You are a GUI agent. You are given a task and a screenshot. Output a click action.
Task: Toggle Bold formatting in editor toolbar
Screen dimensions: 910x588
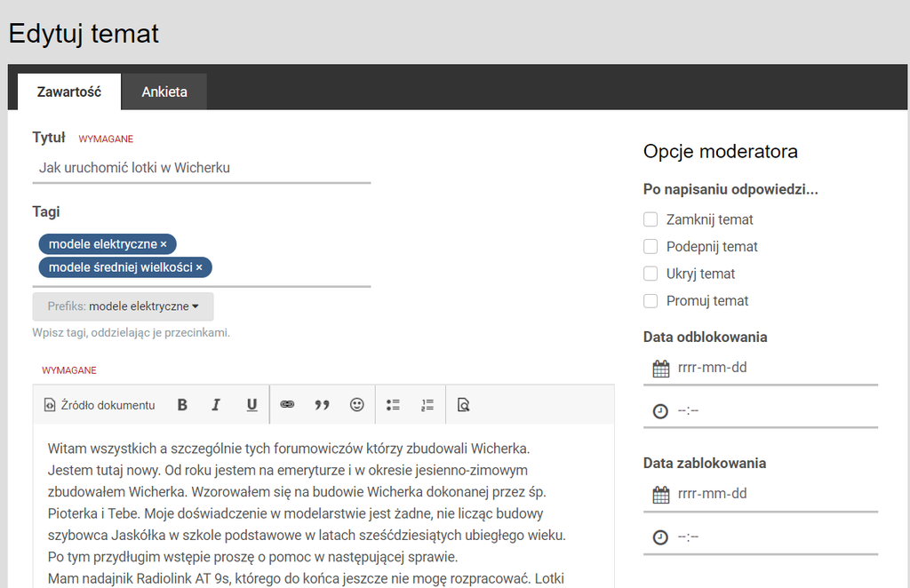(182, 405)
